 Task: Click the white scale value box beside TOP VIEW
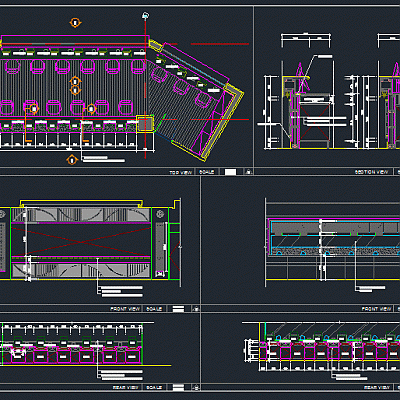coord(230,172)
